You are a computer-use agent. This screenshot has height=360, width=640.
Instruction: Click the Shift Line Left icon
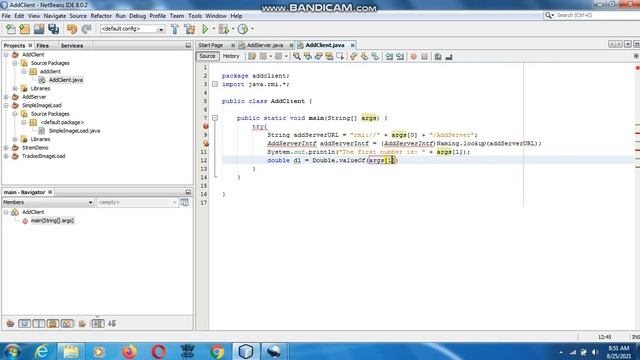(x=389, y=56)
